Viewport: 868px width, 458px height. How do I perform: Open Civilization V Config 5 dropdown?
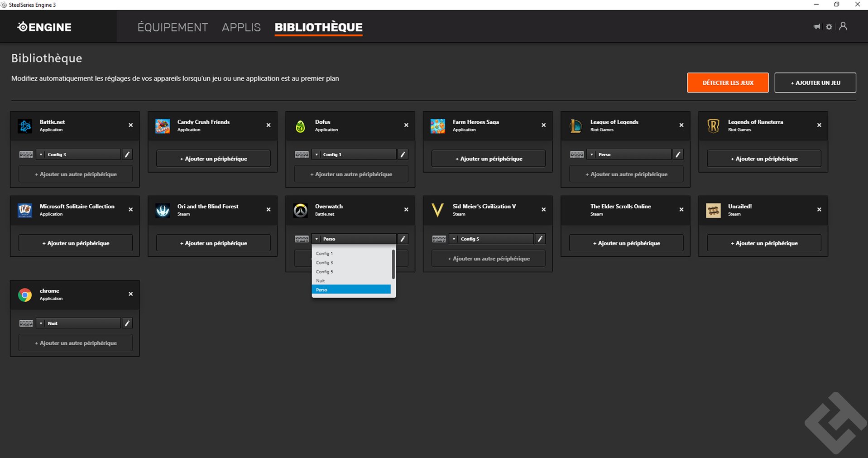(491, 239)
